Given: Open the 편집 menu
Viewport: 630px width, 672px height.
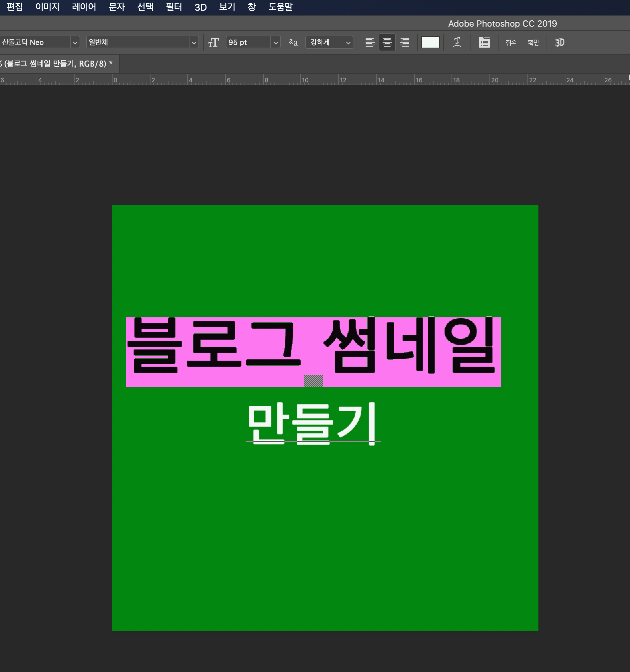Looking at the screenshot, I should [15, 7].
